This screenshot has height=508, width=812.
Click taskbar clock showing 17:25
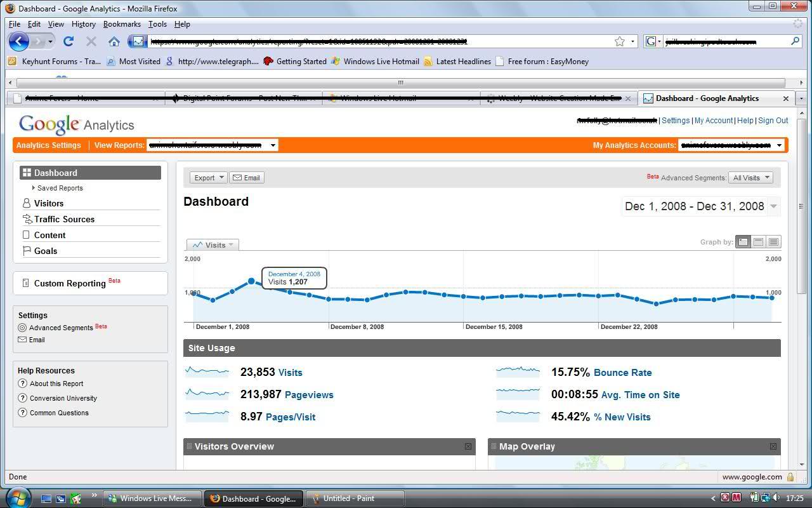(x=794, y=498)
